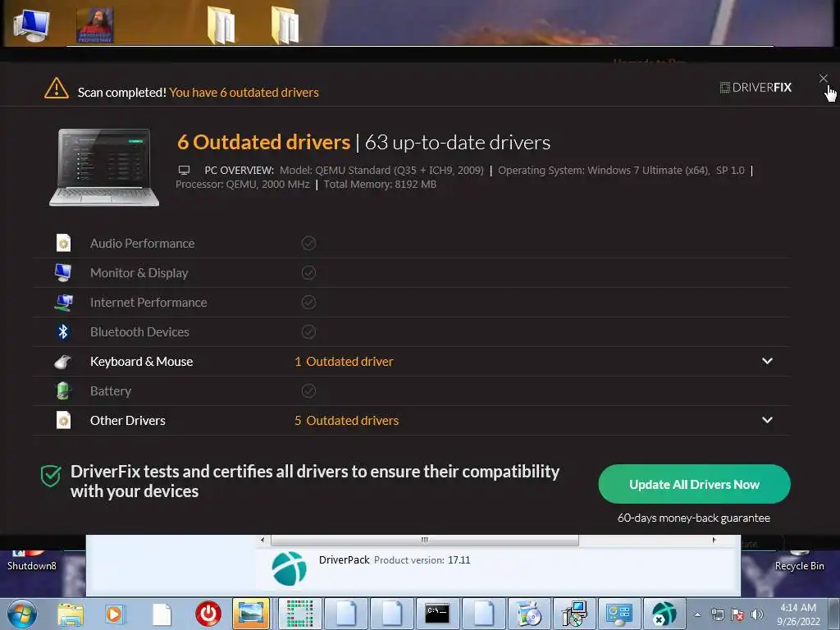Click the DRIVERFIX logo
The width and height of the screenshot is (840, 630).
756,87
